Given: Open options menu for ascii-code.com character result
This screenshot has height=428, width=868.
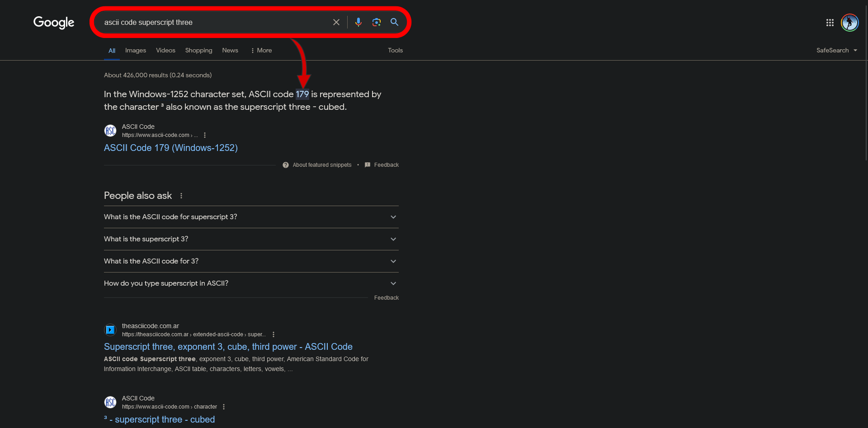Looking at the screenshot, I should [x=224, y=407].
